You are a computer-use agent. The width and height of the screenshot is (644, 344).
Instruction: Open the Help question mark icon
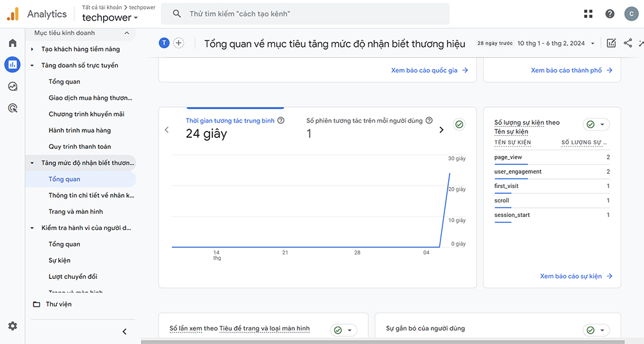[610, 14]
